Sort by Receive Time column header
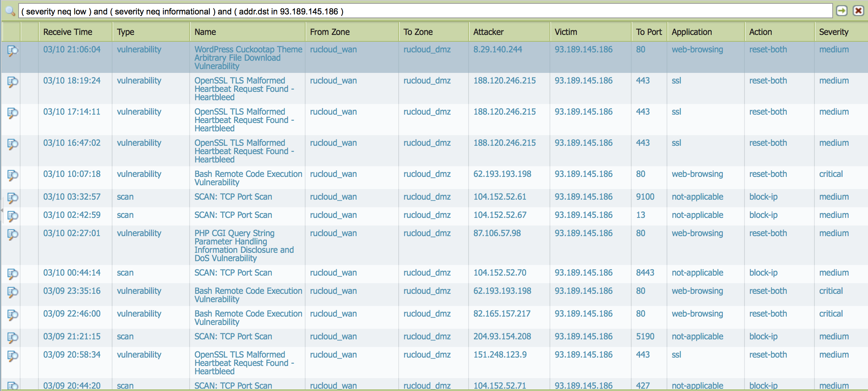The width and height of the screenshot is (868, 391). click(x=68, y=32)
